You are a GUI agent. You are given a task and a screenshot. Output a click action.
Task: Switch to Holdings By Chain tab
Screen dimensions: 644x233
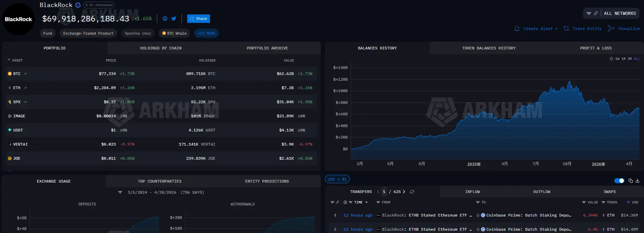point(161,48)
